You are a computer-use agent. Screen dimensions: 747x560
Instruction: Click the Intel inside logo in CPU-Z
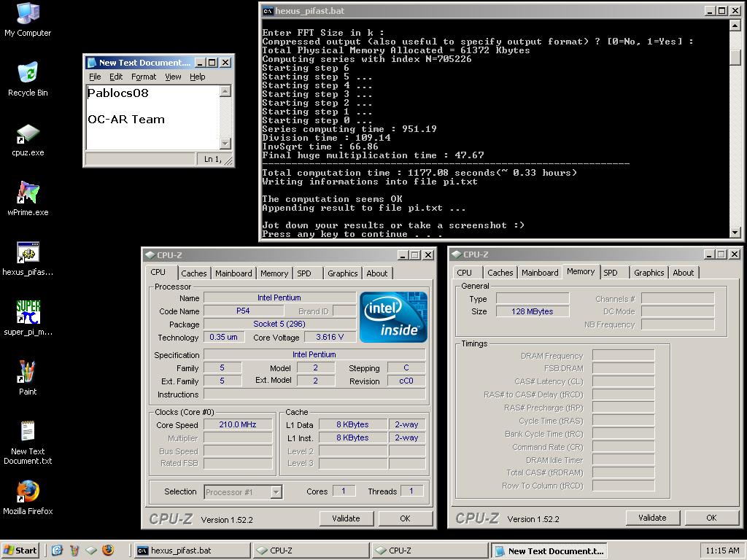coord(393,317)
